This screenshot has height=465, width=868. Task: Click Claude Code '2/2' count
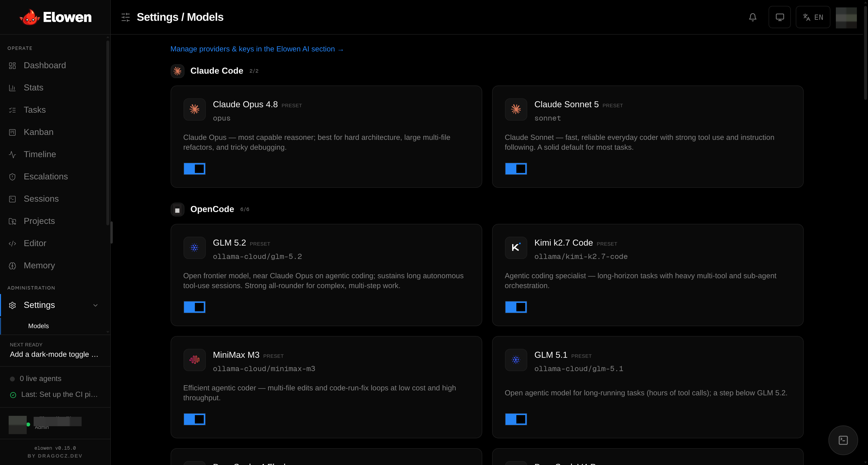pyautogui.click(x=254, y=71)
